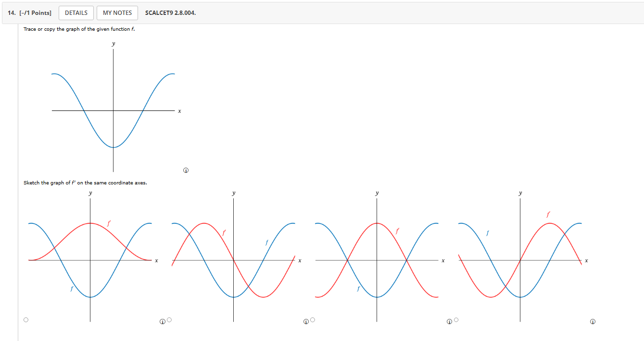Open DETAILS for problem 14
Viewport: 644px width, 341px height.
tap(76, 13)
